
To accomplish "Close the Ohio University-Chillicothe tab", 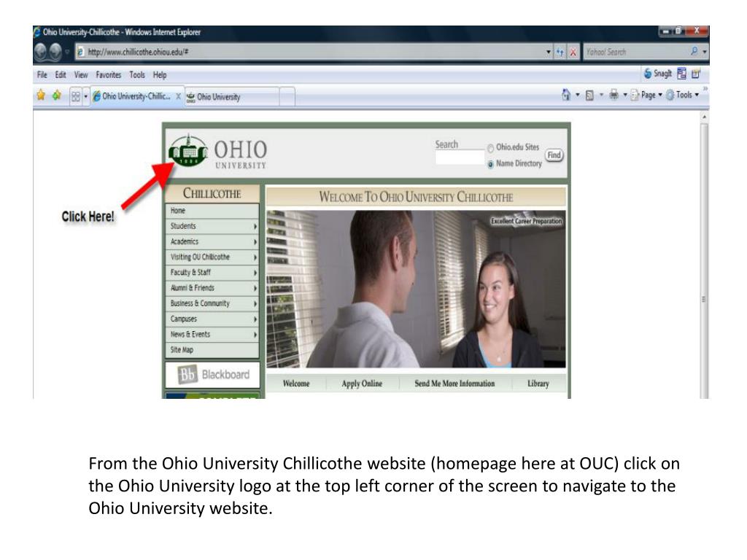I will coord(178,96).
